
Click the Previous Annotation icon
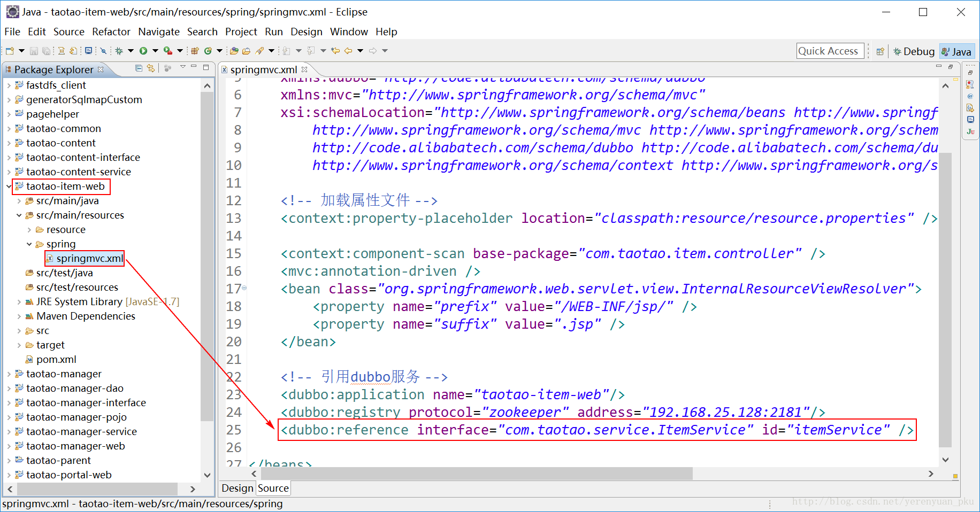310,51
